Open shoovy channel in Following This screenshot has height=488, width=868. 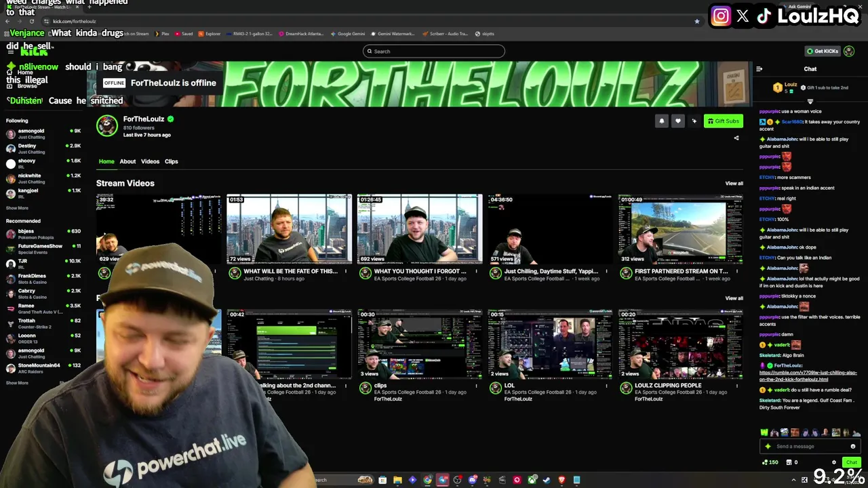(x=42, y=163)
